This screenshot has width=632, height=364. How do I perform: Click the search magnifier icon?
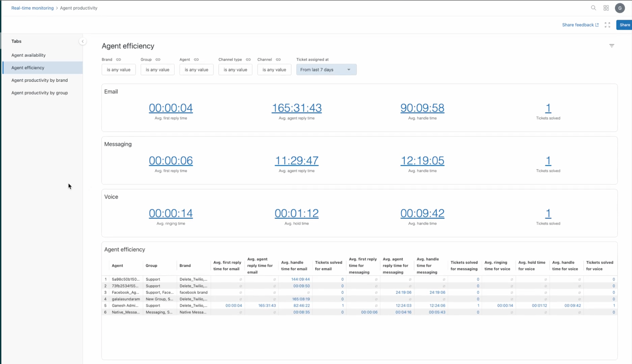[593, 8]
